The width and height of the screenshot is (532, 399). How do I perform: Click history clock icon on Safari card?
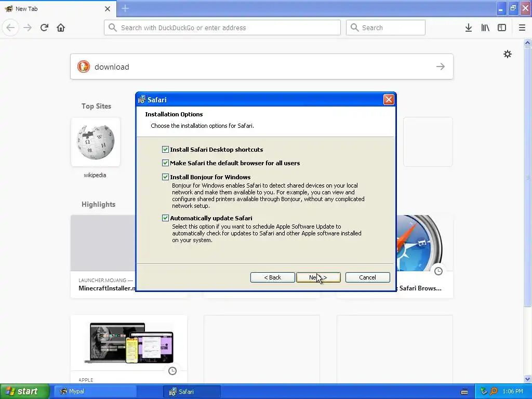click(438, 271)
